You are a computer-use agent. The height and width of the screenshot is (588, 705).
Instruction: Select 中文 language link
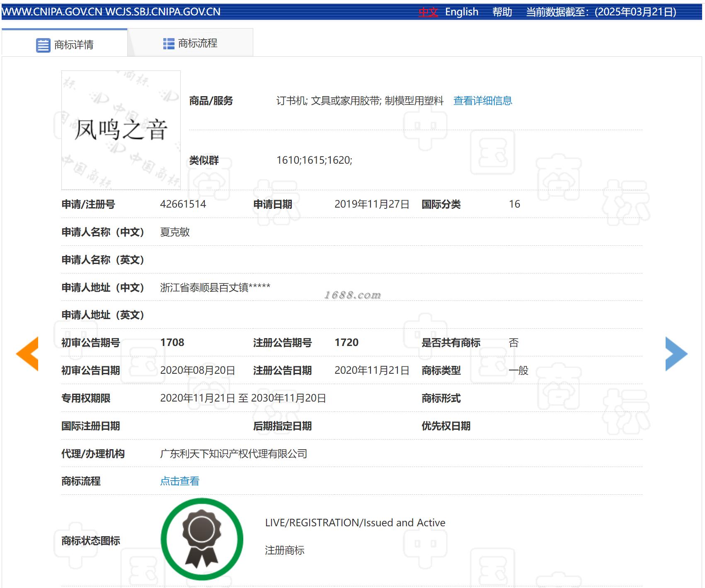click(428, 12)
